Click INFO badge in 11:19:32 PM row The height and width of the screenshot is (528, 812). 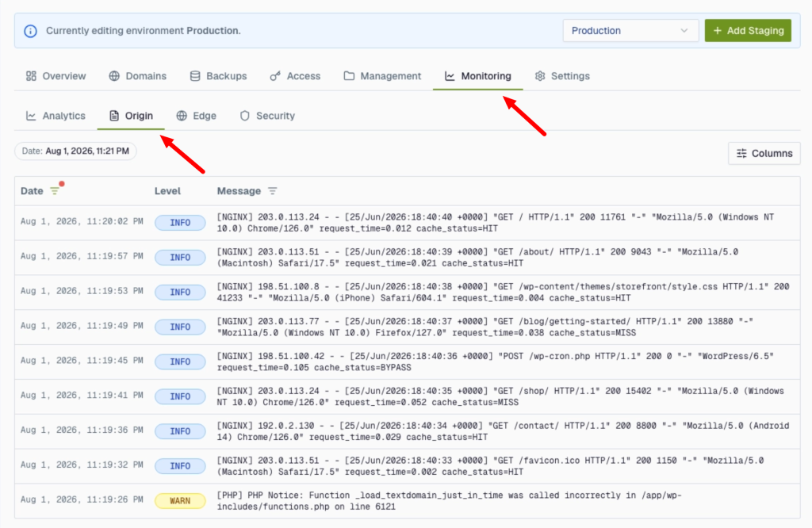(180, 466)
